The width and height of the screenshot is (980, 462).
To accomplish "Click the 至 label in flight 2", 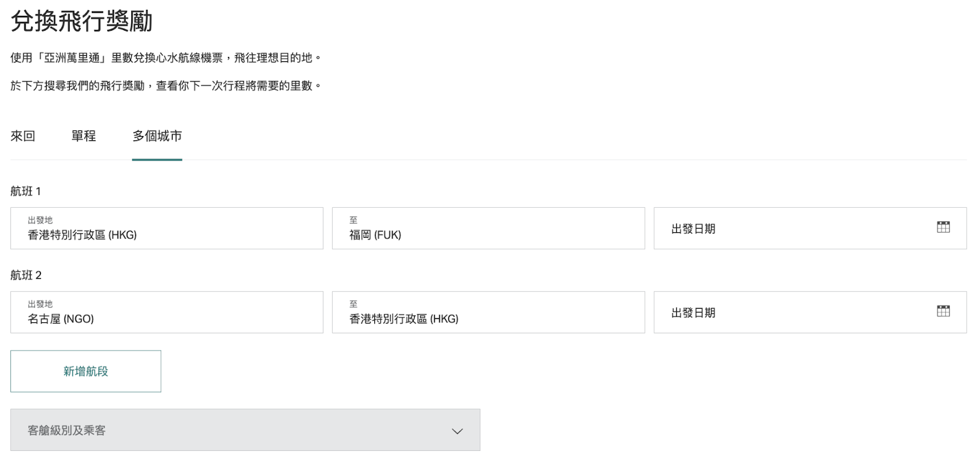I will [353, 304].
